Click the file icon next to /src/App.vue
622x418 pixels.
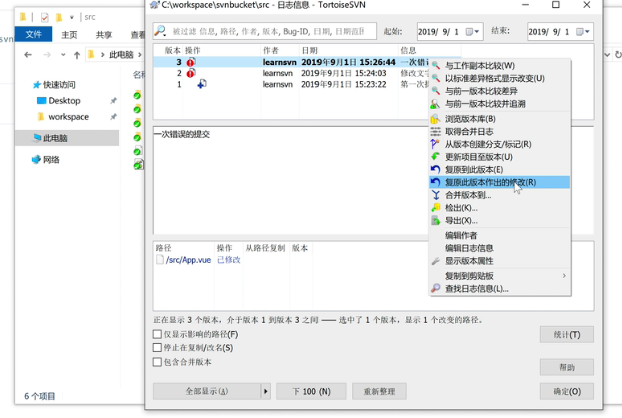click(x=160, y=260)
